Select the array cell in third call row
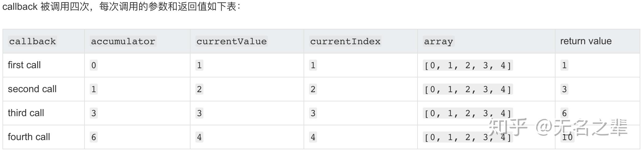Image resolution: width=644 pixels, height=153 pixels. coord(468,113)
